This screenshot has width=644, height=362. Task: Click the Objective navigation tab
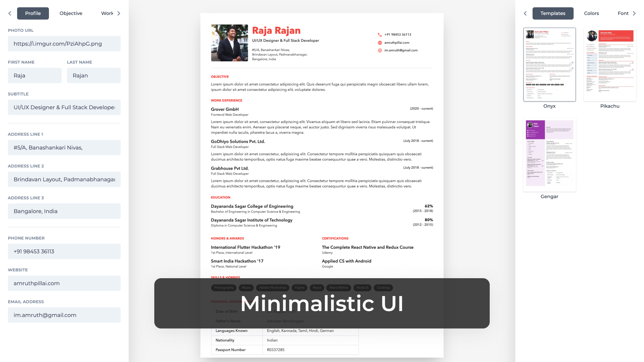71,13
